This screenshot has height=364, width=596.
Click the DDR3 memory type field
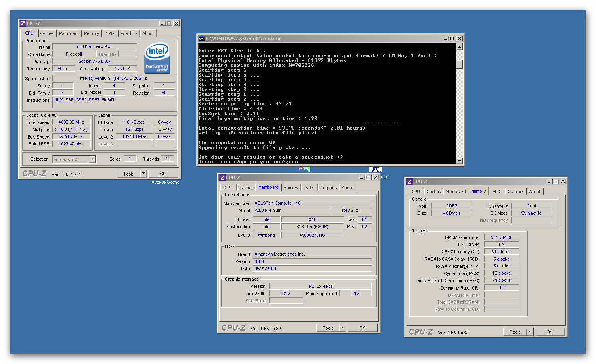(451, 206)
